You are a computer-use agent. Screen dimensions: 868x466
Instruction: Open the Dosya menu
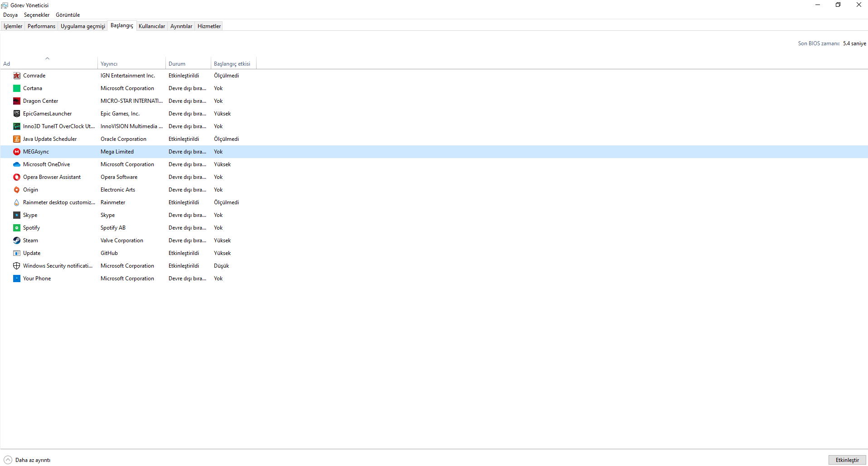[x=10, y=15]
